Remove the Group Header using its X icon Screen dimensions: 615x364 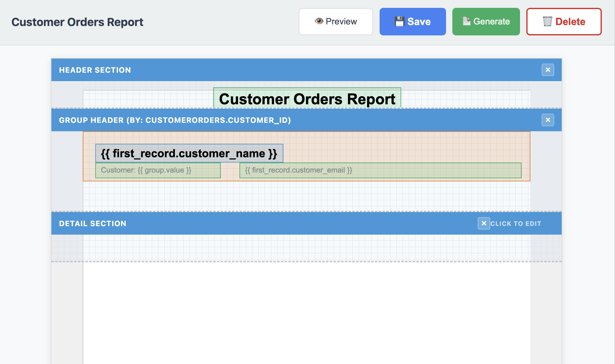click(x=548, y=120)
